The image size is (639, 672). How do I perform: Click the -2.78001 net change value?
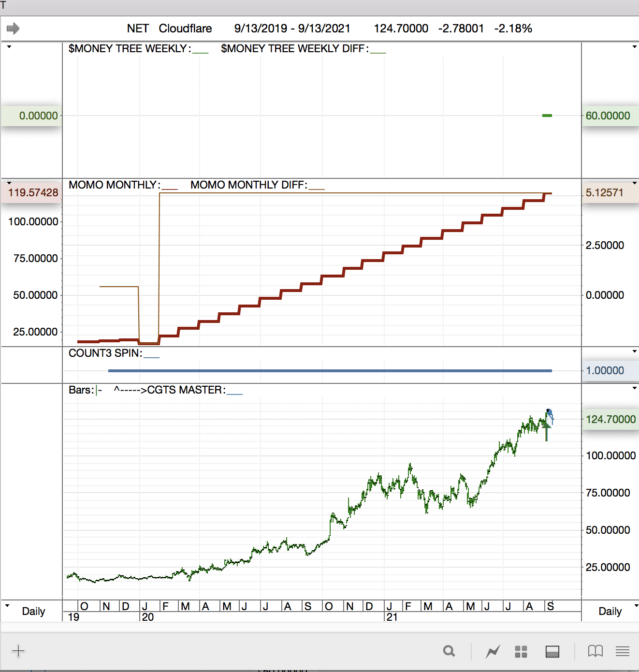[461, 29]
